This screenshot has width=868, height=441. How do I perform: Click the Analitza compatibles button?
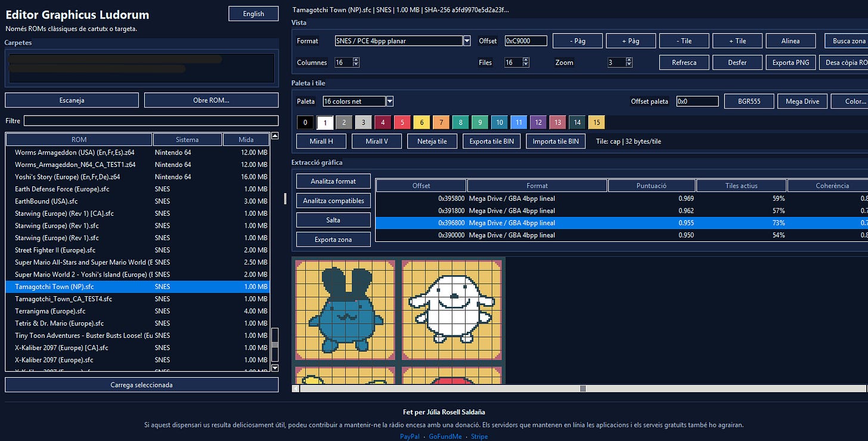coord(333,201)
